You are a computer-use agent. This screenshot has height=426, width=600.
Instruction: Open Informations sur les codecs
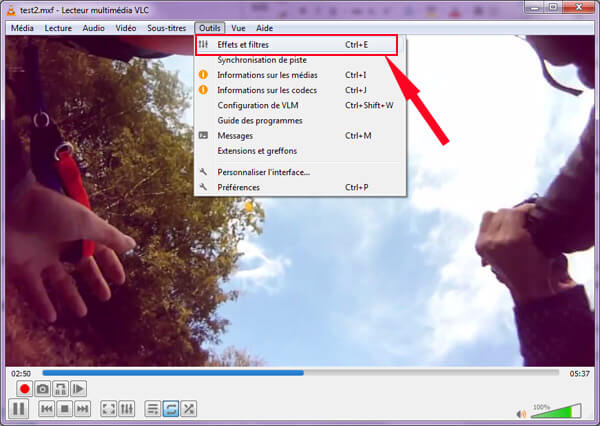(300, 90)
